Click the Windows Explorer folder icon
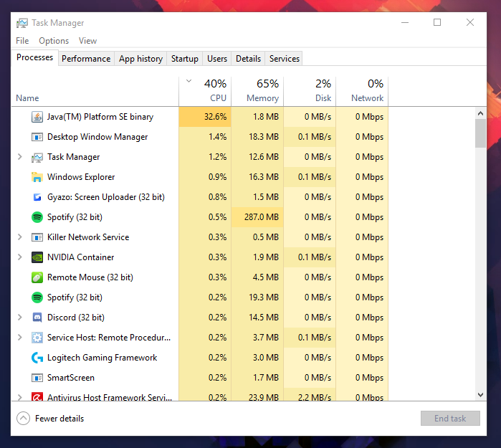The width and height of the screenshot is (501, 448). click(37, 177)
